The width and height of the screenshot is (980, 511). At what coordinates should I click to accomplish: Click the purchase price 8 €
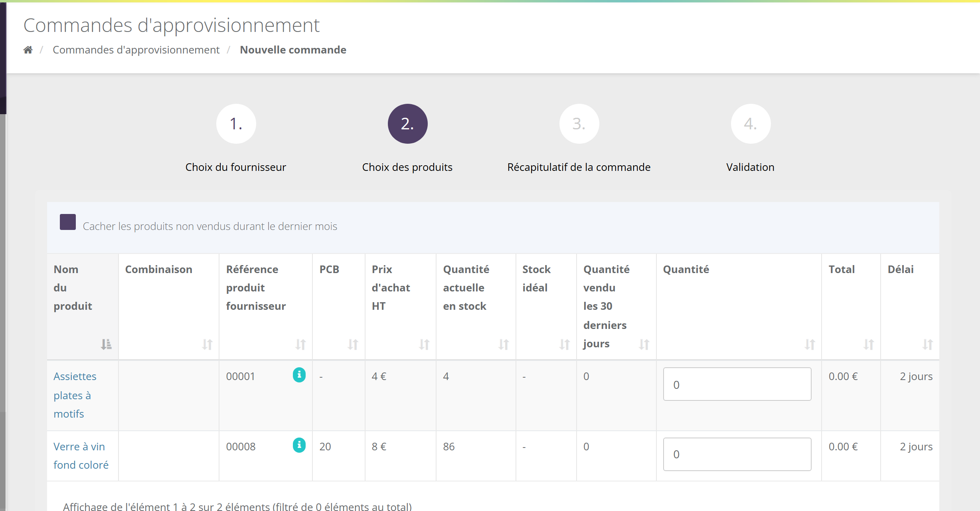(x=379, y=447)
